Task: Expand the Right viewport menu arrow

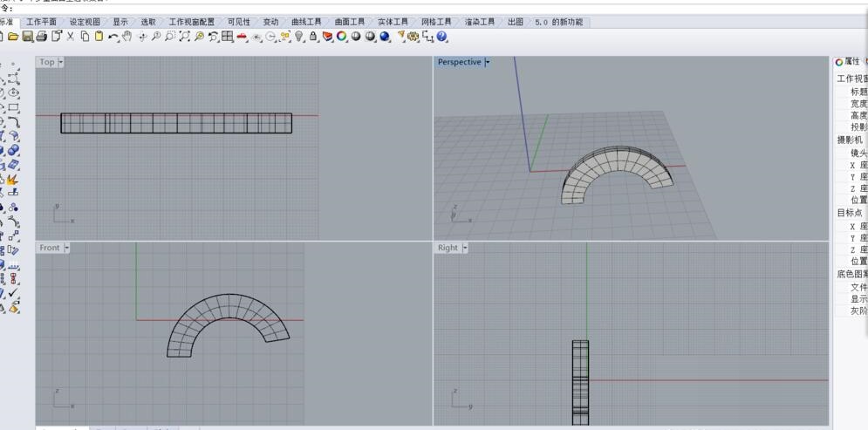Action: coord(465,249)
